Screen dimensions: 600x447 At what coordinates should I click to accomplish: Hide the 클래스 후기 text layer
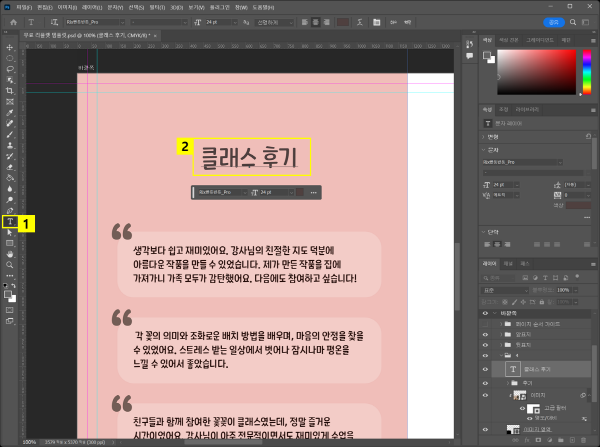(486, 367)
